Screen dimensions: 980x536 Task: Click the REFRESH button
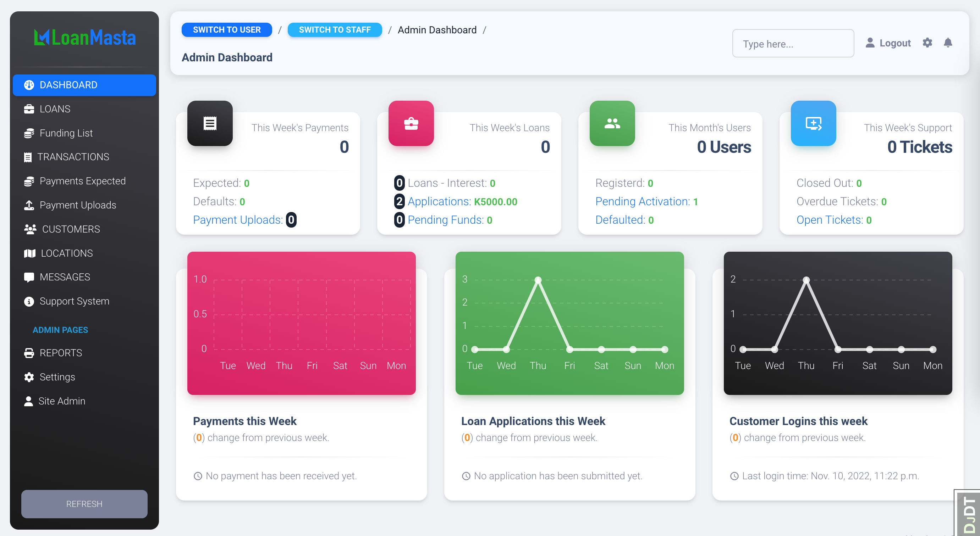[84, 504]
